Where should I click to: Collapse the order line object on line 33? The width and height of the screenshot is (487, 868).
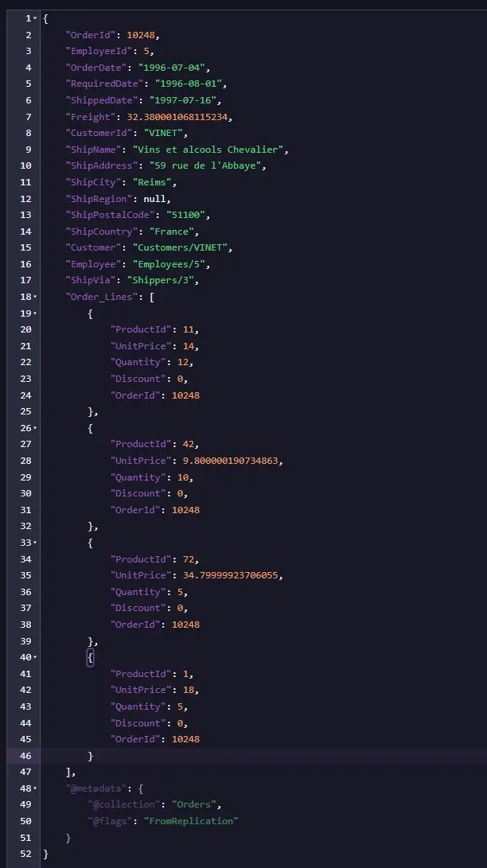36,543
